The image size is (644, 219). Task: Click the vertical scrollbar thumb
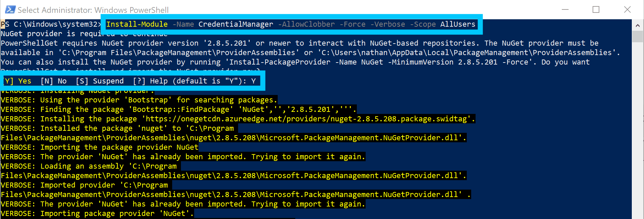pyautogui.click(x=638, y=36)
